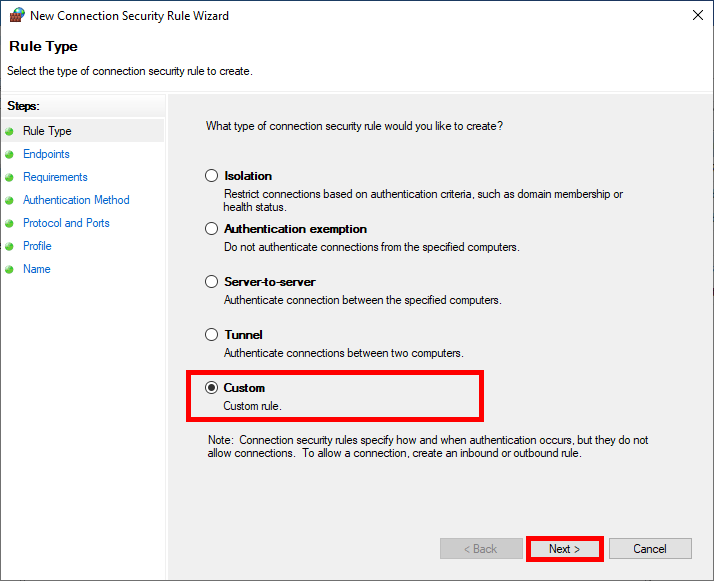Jump to the Requirements step
714x581 pixels.
[x=55, y=177]
